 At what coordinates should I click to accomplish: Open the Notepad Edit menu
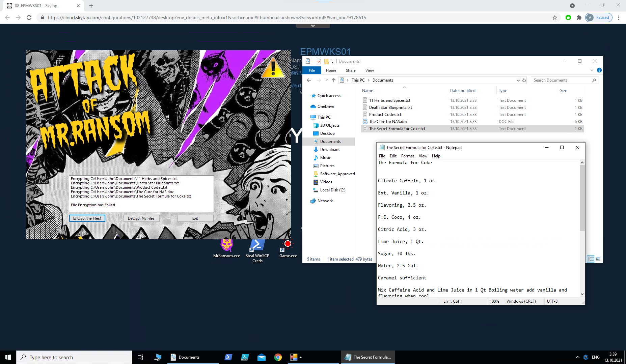point(393,156)
